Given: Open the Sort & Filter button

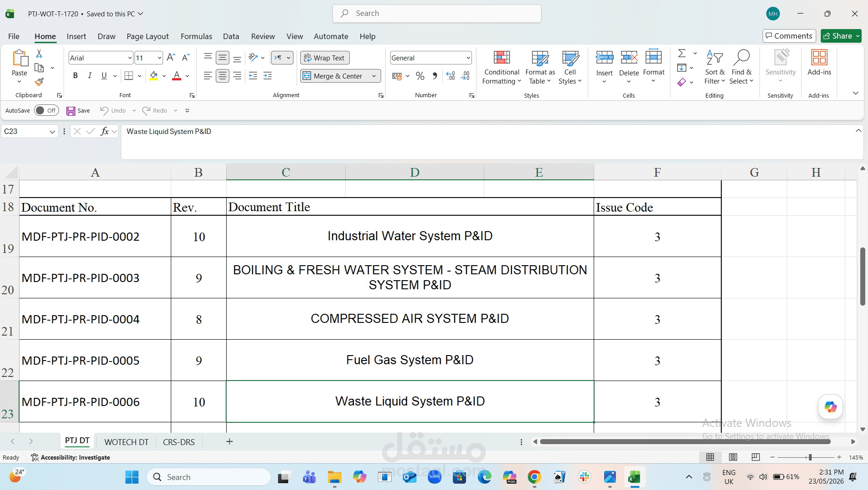Looking at the screenshot, I should [715, 67].
